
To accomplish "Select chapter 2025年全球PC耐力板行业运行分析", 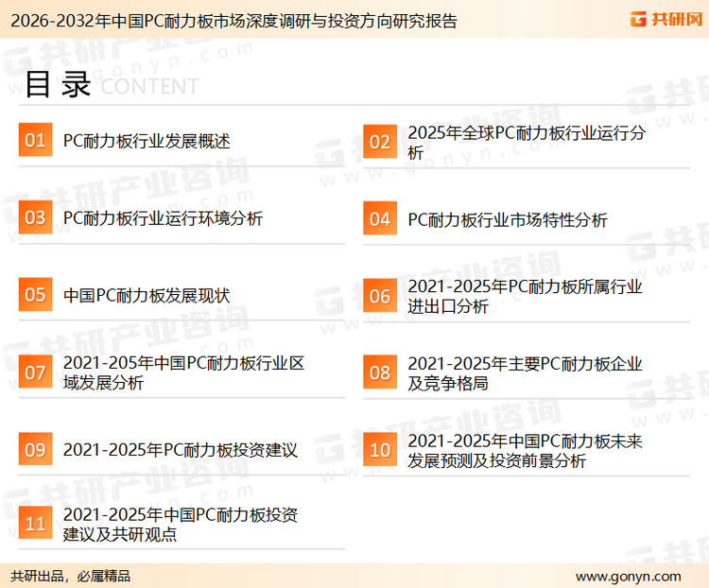I will click(x=527, y=143).
